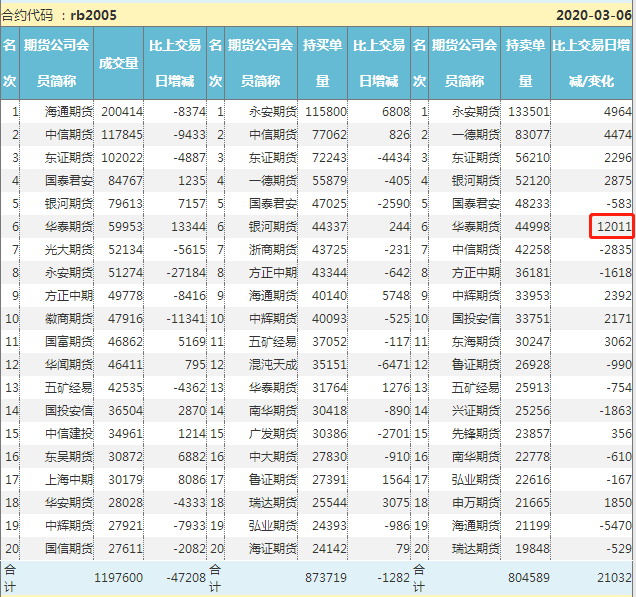Click long position value 115800
The image size is (636, 597).
point(326,112)
